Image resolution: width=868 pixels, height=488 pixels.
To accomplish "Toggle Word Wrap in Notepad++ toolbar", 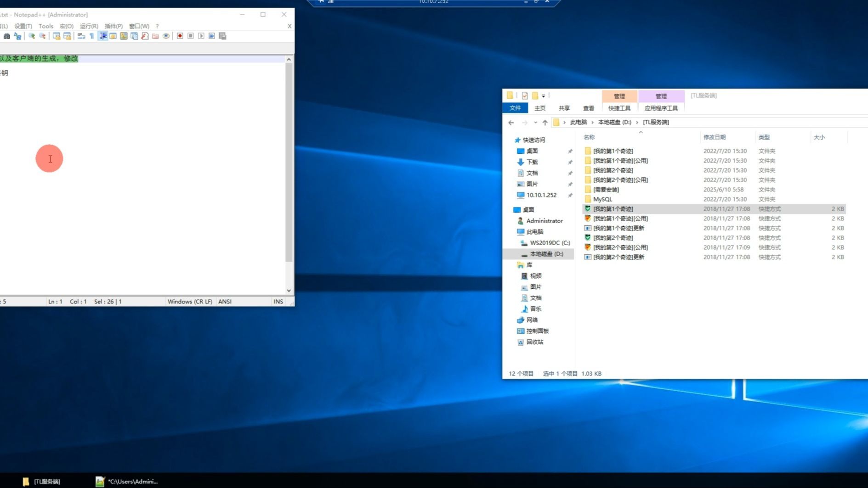I will [x=81, y=36].
